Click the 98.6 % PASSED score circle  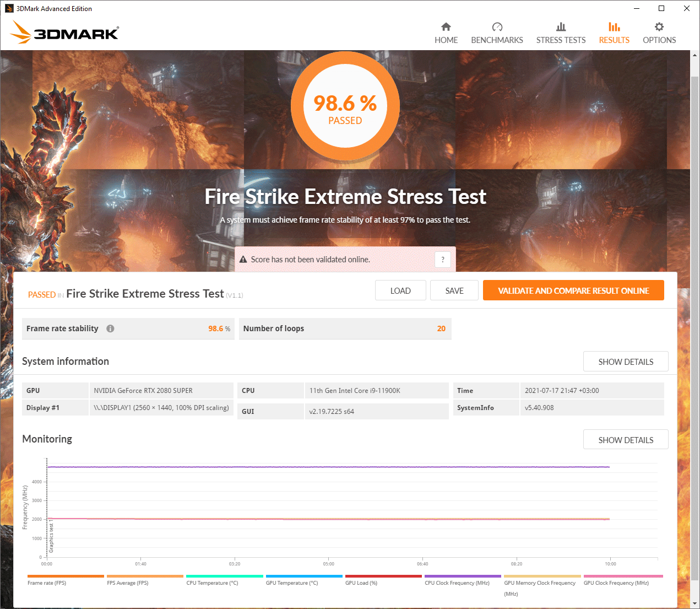coord(345,107)
